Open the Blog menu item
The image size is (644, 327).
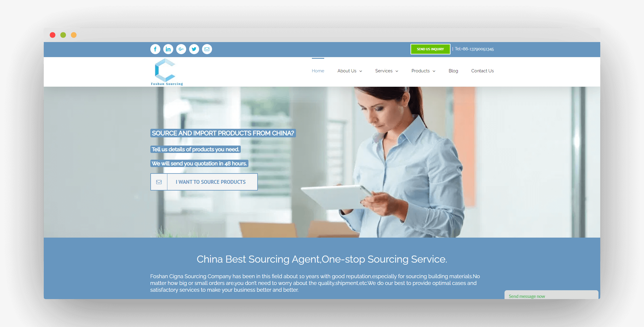point(453,71)
